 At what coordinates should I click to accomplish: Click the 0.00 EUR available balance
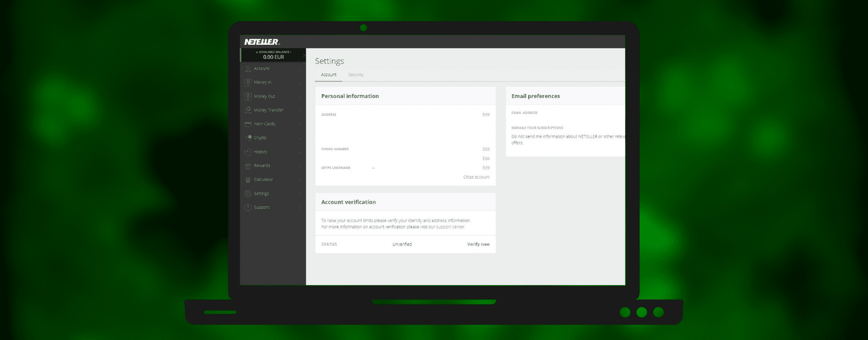[274, 57]
